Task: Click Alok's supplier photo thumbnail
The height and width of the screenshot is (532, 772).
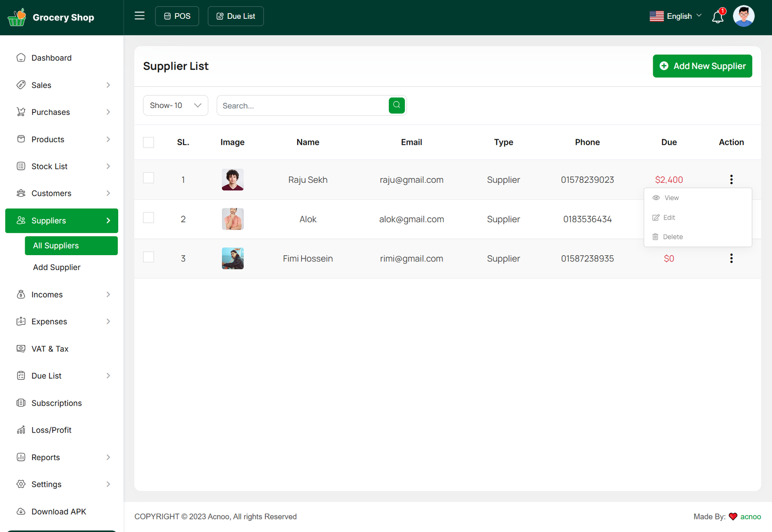Action: tap(233, 219)
